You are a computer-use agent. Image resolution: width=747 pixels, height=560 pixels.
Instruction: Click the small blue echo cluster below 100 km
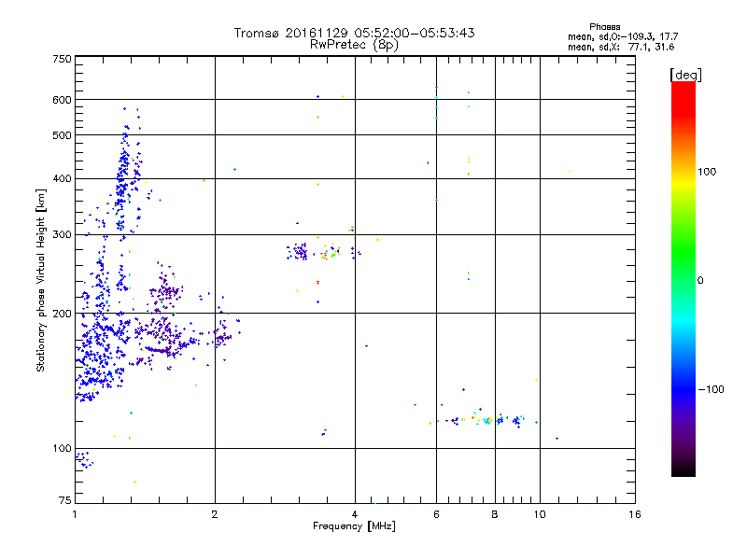tap(85, 460)
